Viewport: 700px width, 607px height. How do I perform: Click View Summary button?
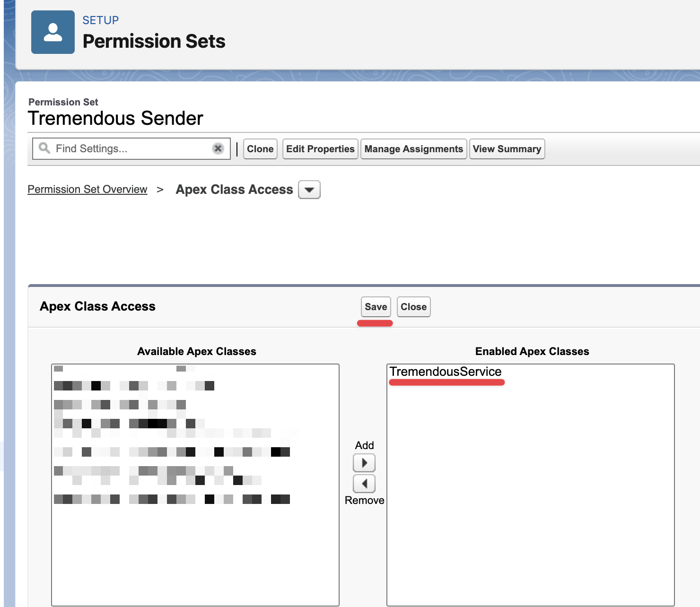tap(507, 149)
